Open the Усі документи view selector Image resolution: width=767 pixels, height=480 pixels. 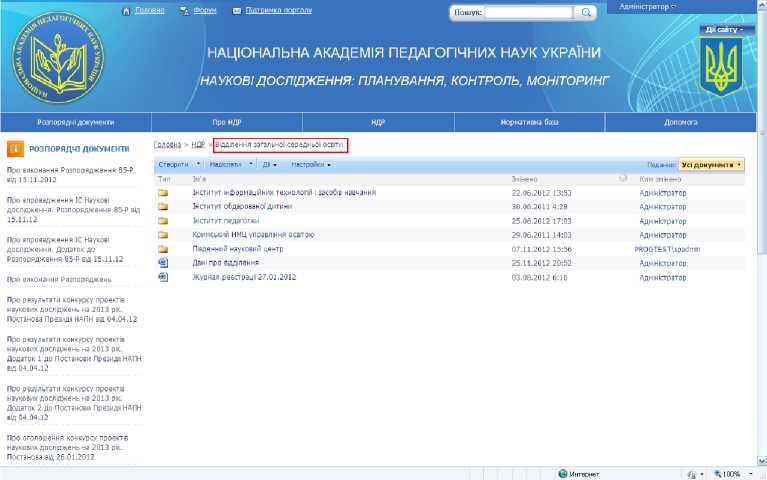711,165
